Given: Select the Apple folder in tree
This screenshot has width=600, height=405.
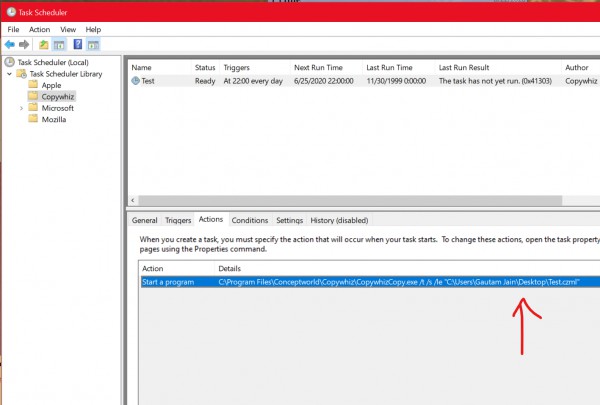Looking at the screenshot, I should 51,85.
